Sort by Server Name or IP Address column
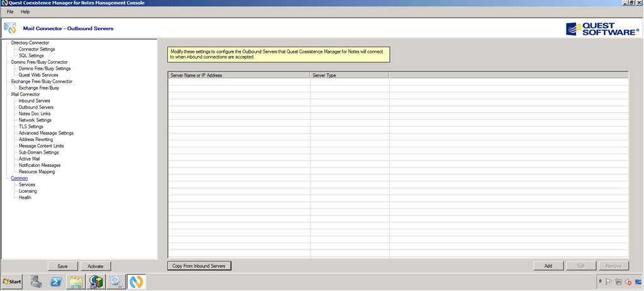Image resolution: width=644 pixels, height=291 pixels. click(x=239, y=76)
